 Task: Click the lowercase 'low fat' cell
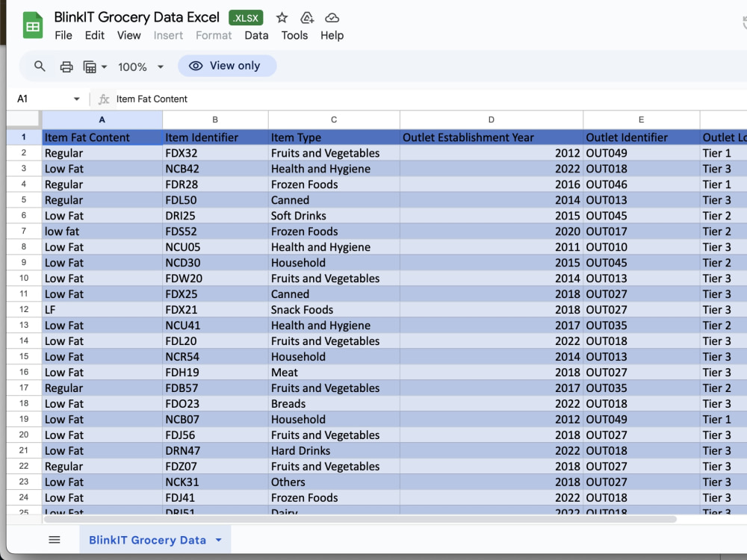pyautogui.click(x=102, y=231)
